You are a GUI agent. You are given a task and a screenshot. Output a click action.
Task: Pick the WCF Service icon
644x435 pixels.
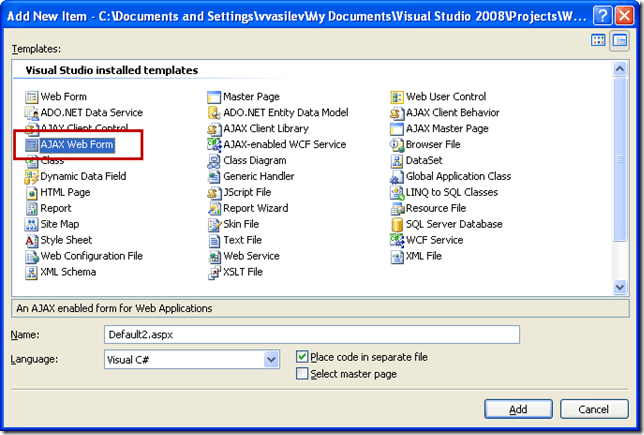[x=397, y=240]
